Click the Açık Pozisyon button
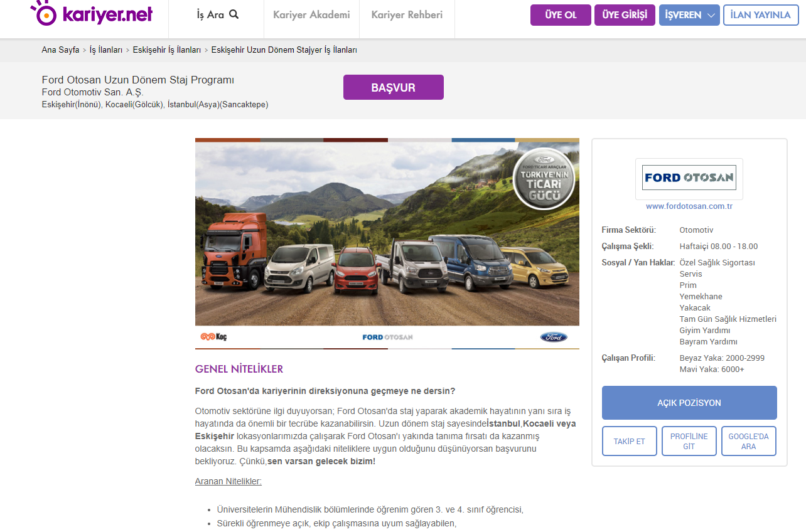The height and width of the screenshot is (532, 806). click(x=689, y=403)
